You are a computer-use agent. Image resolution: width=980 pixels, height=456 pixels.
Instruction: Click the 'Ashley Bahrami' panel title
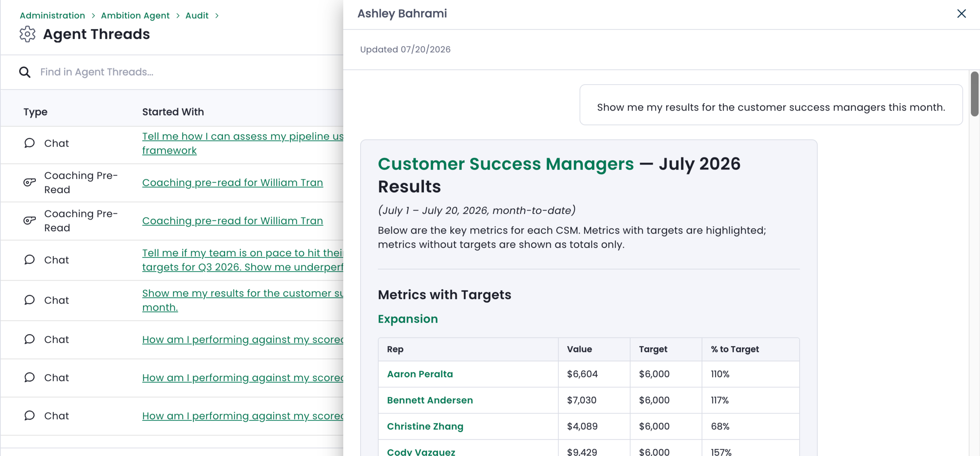(x=402, y=14)
